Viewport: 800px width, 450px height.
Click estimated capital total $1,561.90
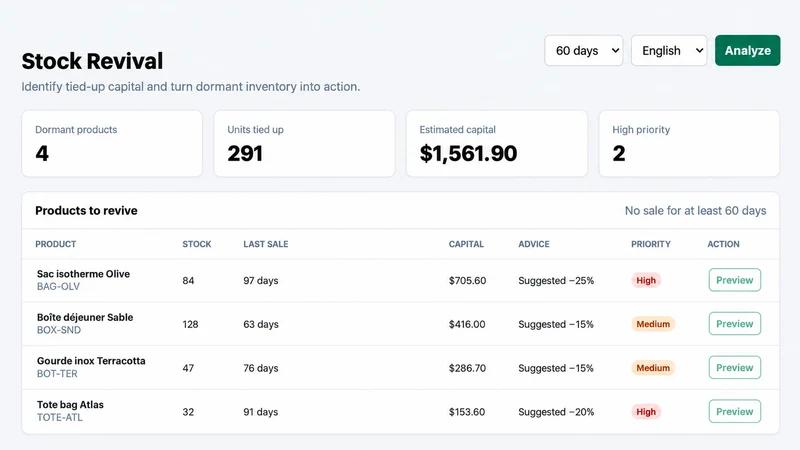click(x=468, y=154)
